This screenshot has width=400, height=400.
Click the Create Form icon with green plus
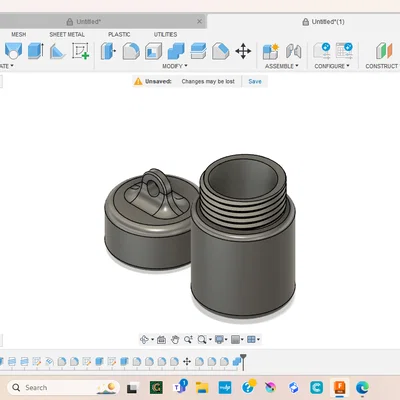80,51
